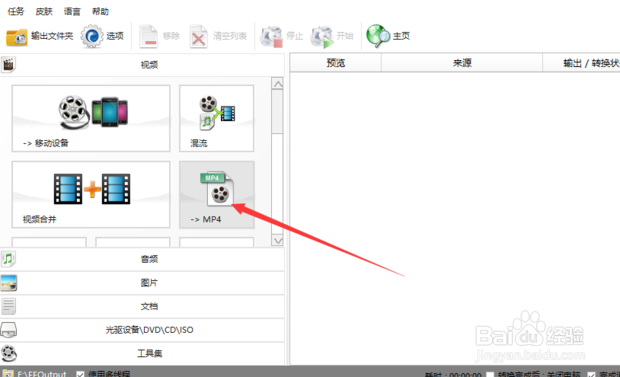Select the 混流 mux tile

click(x=217, y=118)
